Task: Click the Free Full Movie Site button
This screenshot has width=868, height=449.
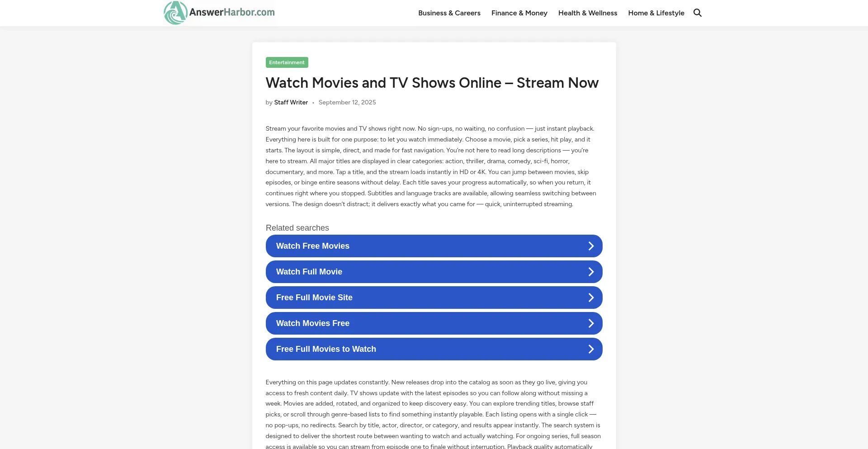Action: 434,297
